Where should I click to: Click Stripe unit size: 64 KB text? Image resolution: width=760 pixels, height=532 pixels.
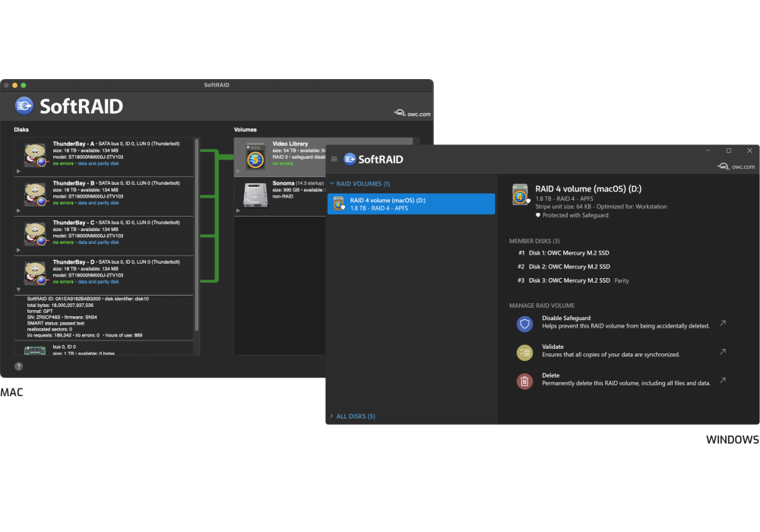(564, 207)
